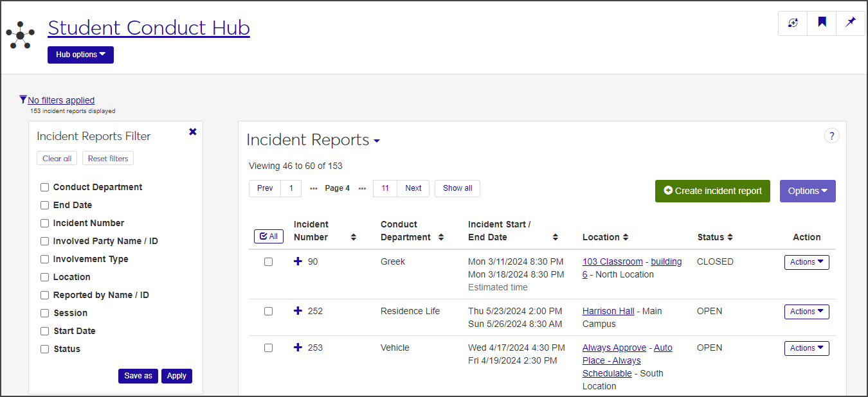Expand incident 90 with plus icon
The width and height of the screenshot is (868, 397).
point(298,261)
